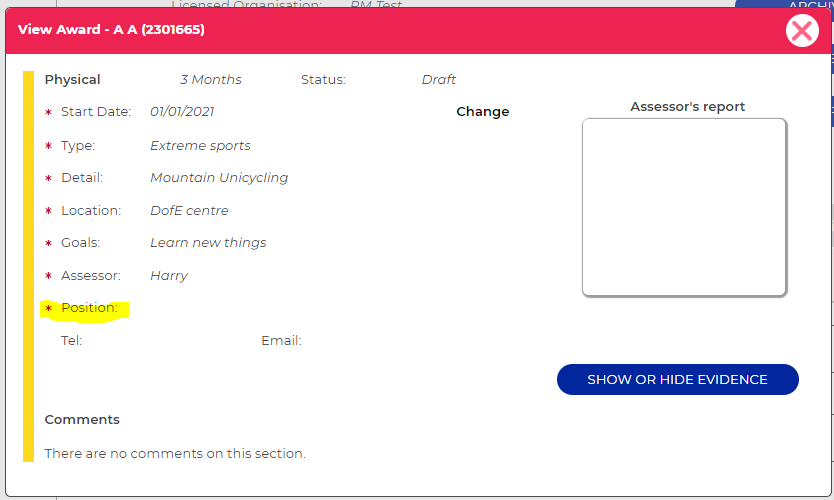Image resolution: width=834 pixels, height=500 pixels.
Task: Click the red asterisk beside Start Date
Action: point(48,113)
